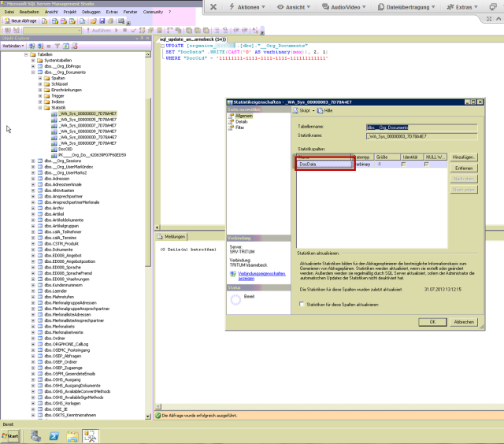504x444 pixels.
Task: Open file explorer folder in taskbar
Action: click(72, 436)
